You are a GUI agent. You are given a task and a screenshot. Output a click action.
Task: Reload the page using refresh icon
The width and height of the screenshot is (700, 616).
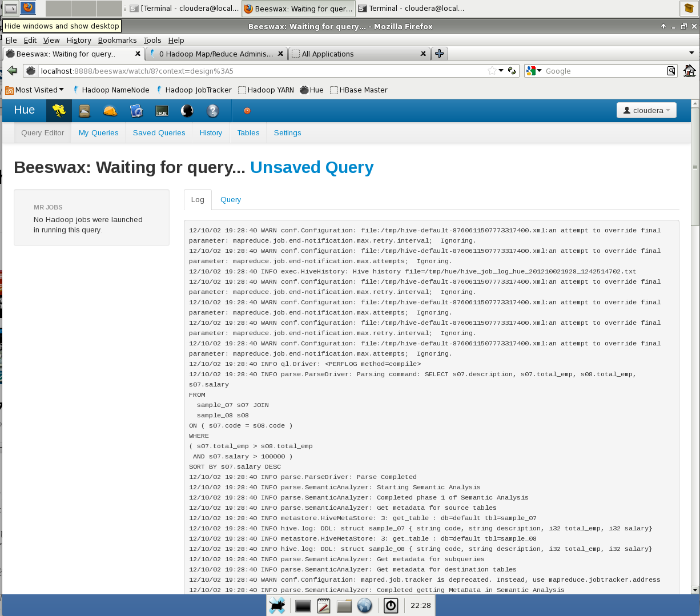pos(512,71)
